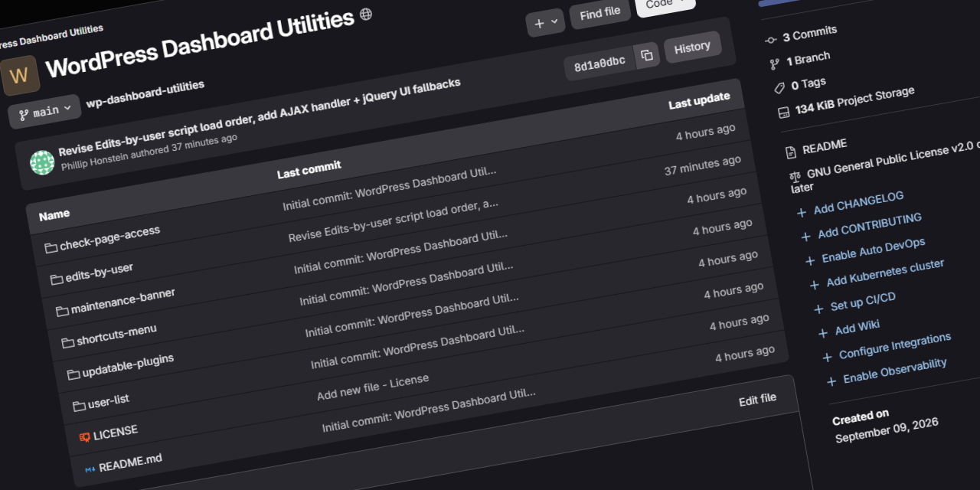Click plus icon beside Add CHANGELOG
The image size is (980, 490).
click(x=801, y=212)
